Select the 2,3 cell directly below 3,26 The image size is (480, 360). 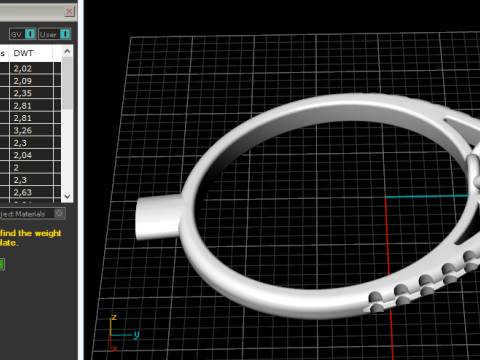coord(31,143)
